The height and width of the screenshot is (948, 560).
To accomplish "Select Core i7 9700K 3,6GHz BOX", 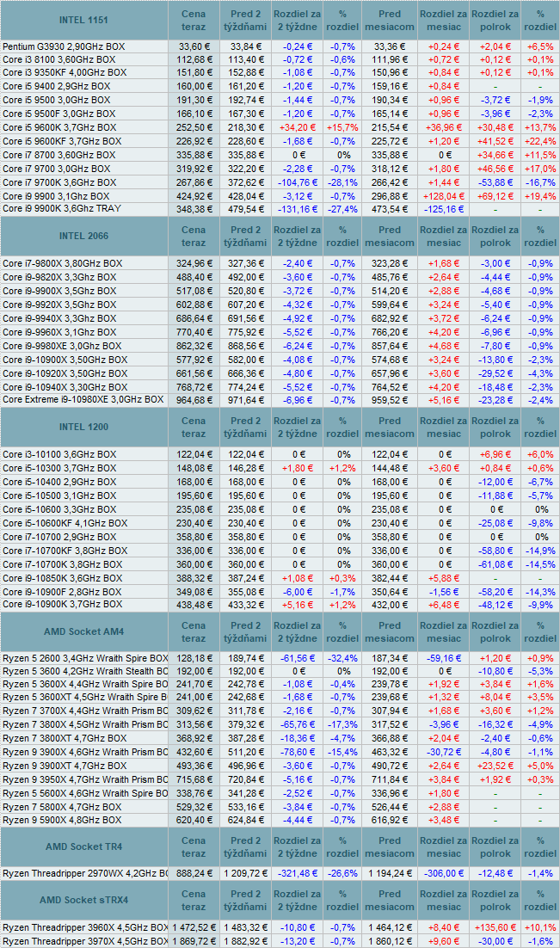I will pyautogui.click(x=59, y=182).
